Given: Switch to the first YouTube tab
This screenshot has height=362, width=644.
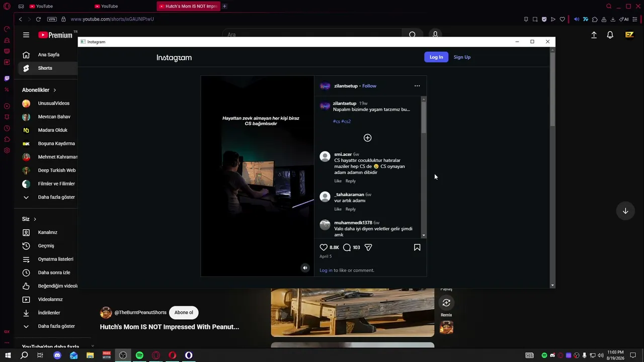Looking at the screenshot, I should point(60,6).
